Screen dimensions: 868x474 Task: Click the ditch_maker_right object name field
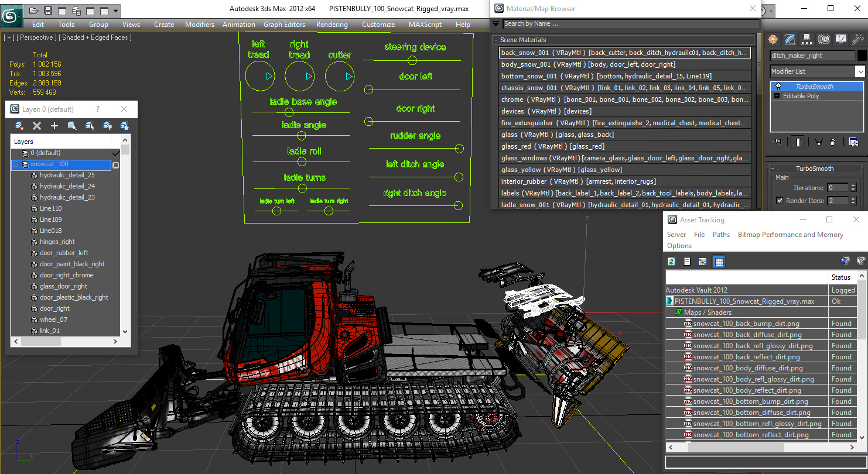click(812, 56)
